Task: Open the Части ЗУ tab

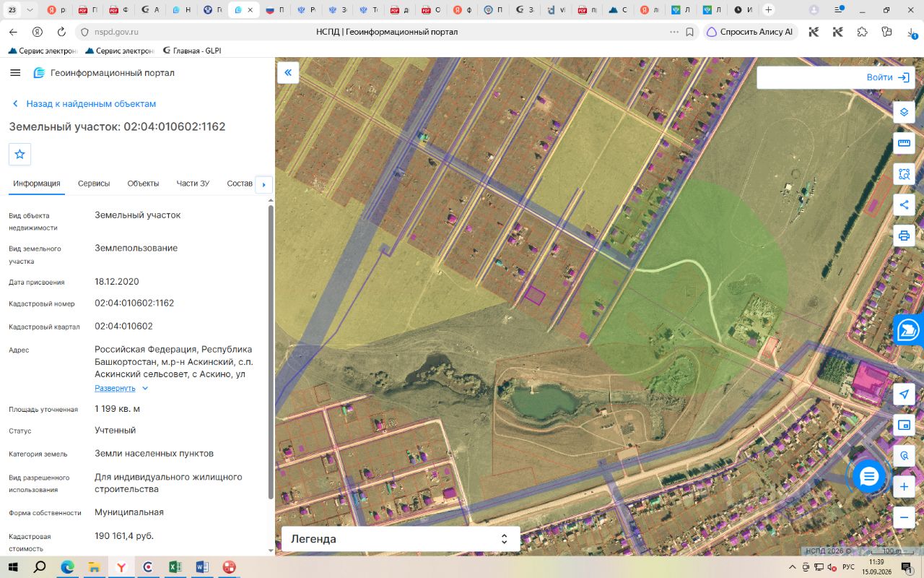Action: pos(193,184)
